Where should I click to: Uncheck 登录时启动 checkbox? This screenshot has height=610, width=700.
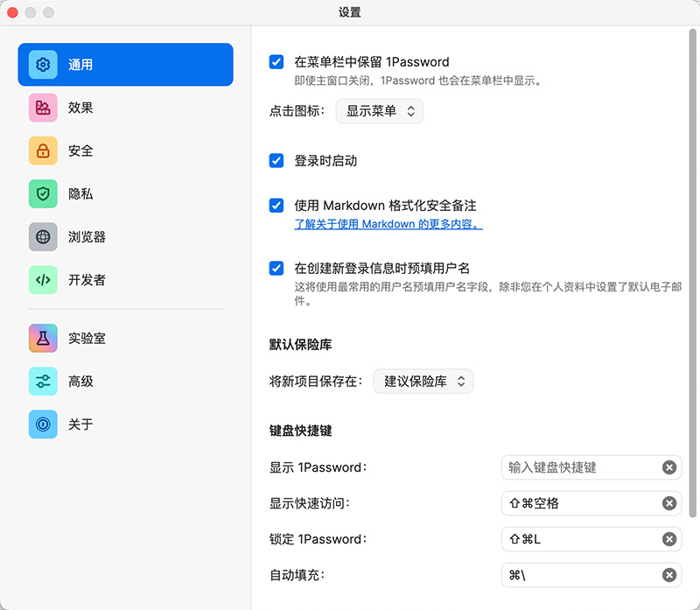276,160
